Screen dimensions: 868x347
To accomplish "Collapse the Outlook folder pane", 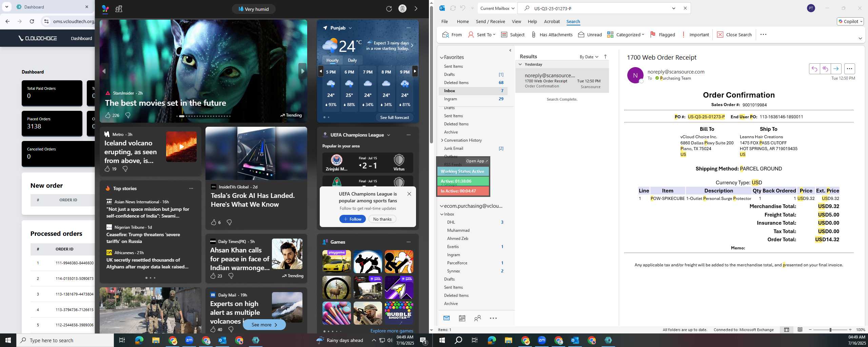I will click(x=510, y=50).
